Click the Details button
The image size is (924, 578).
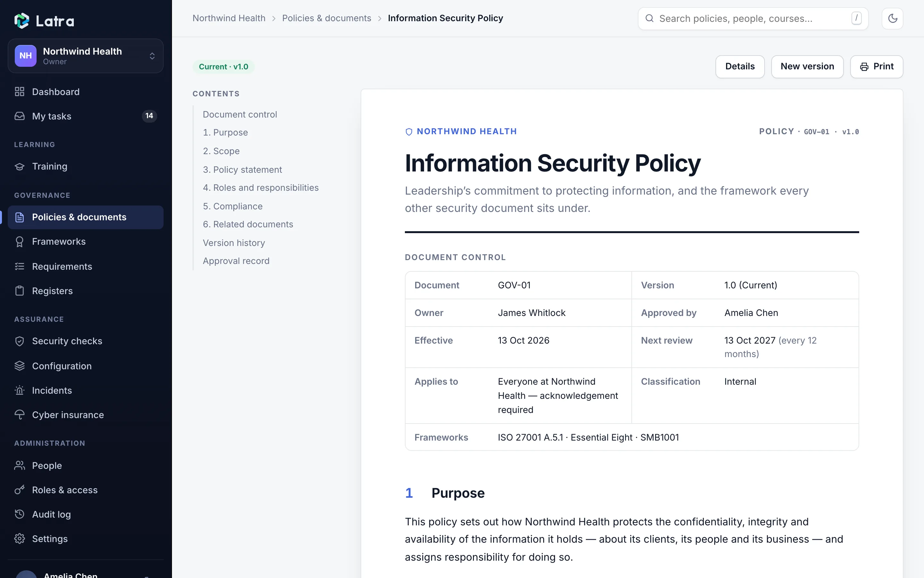tap(740, 66)
